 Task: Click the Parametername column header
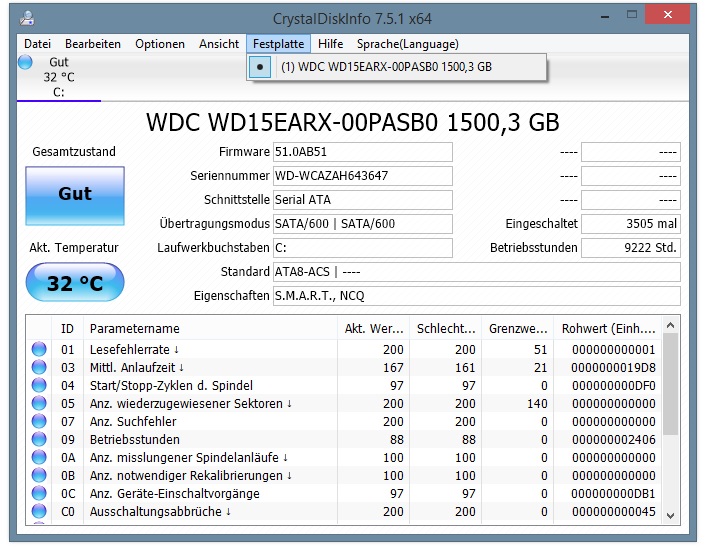pyautogui.click(x=211, y=329)
